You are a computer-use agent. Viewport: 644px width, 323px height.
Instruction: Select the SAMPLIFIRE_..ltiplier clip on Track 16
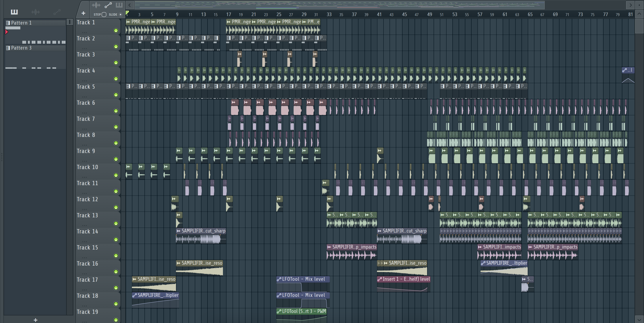[504, 268]
